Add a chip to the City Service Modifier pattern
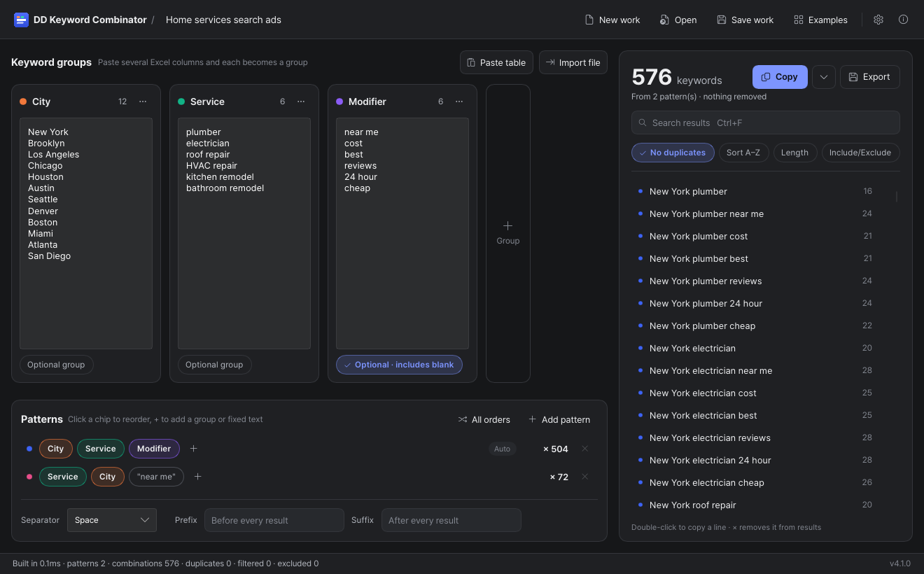This screenshot has width=924, height=574. pyautogui.click(x=194, y=449)
